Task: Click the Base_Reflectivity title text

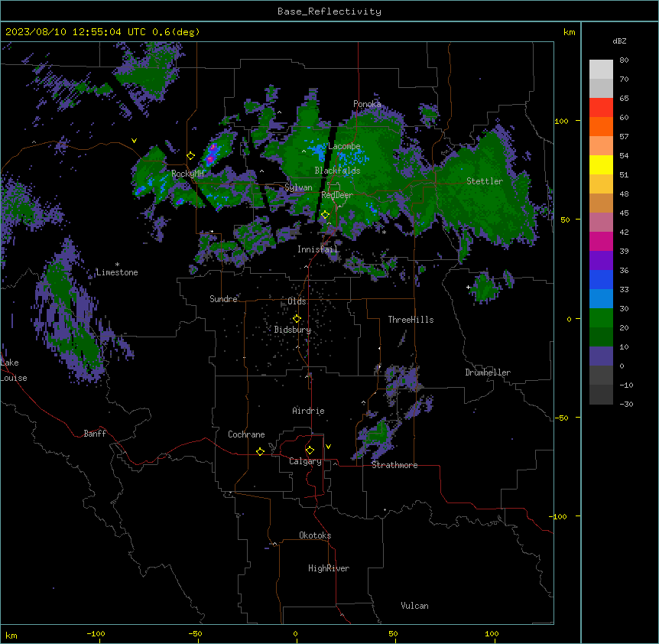Action: (x=329, y=11)
